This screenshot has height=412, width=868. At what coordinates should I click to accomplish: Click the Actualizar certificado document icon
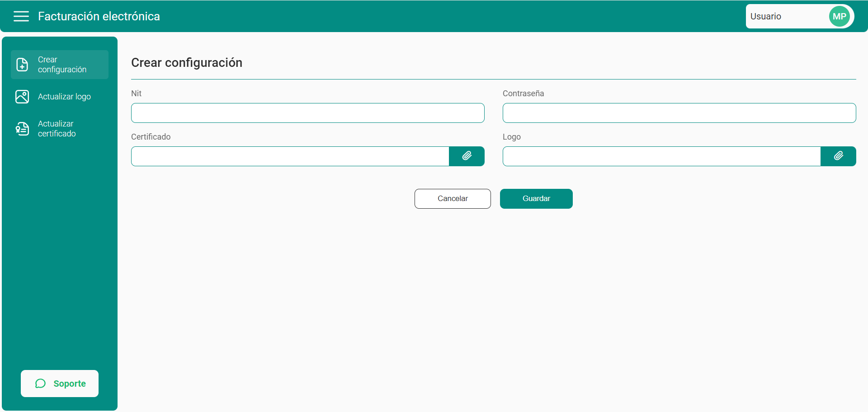pyautogui.click(x=22, y=129)
